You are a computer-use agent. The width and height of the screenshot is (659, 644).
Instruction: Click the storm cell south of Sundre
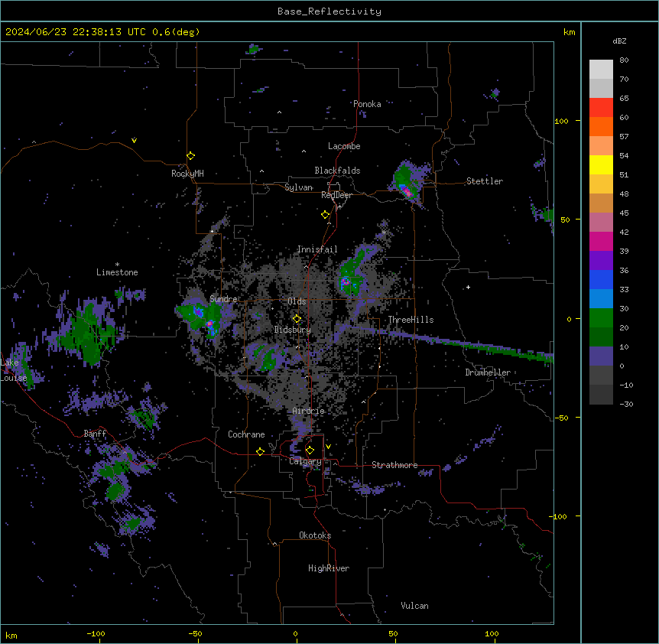point(209,324)
